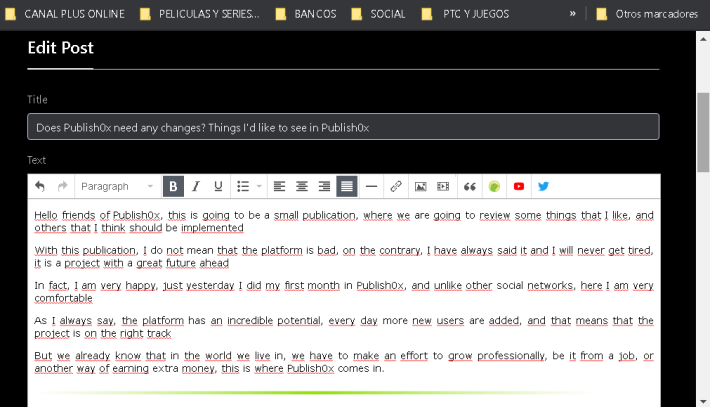Toggle bold formatting button
This screenshot has width=710, height=407.
coord(173,186)
